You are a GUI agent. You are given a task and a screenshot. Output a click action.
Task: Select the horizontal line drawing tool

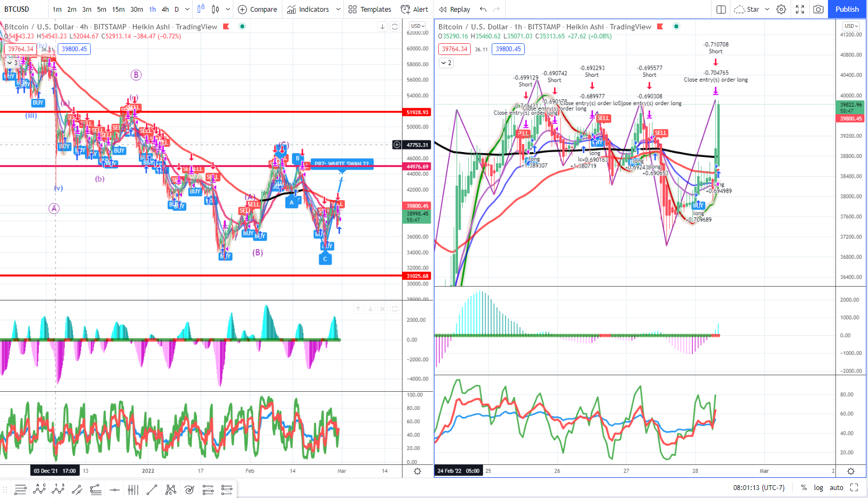(114, 489)
